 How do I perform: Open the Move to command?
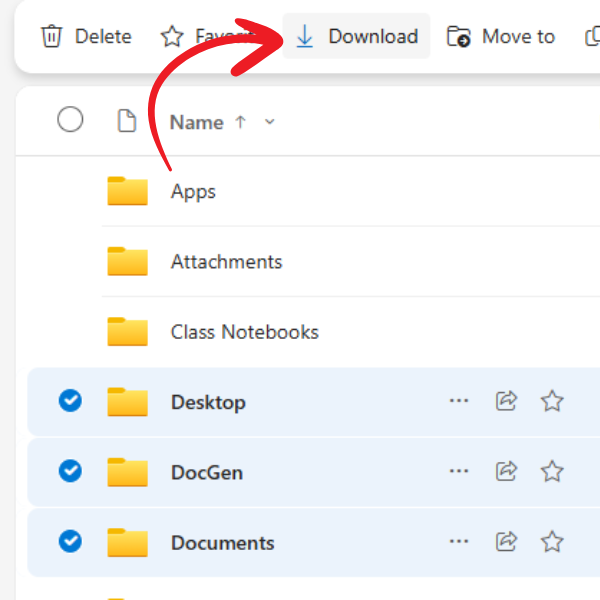500,37
